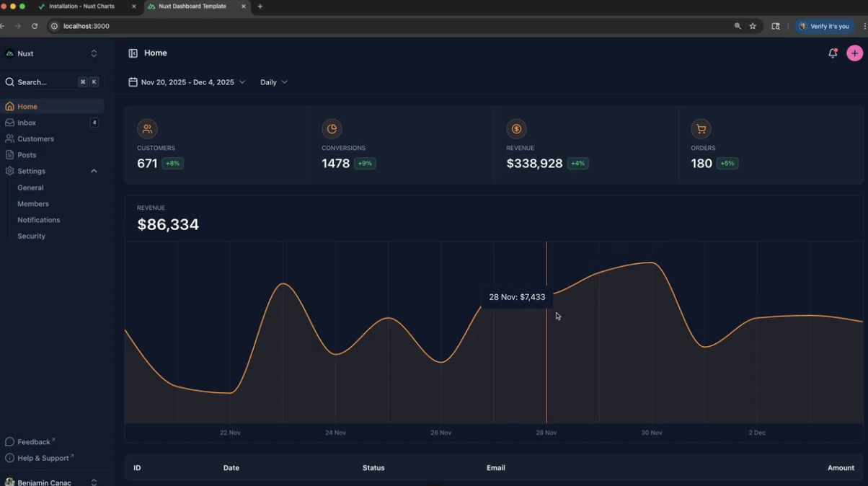This screenshot has width=868, height=486.
Task: Click the localhost:3000 address bar
Action: click(389, 26)
